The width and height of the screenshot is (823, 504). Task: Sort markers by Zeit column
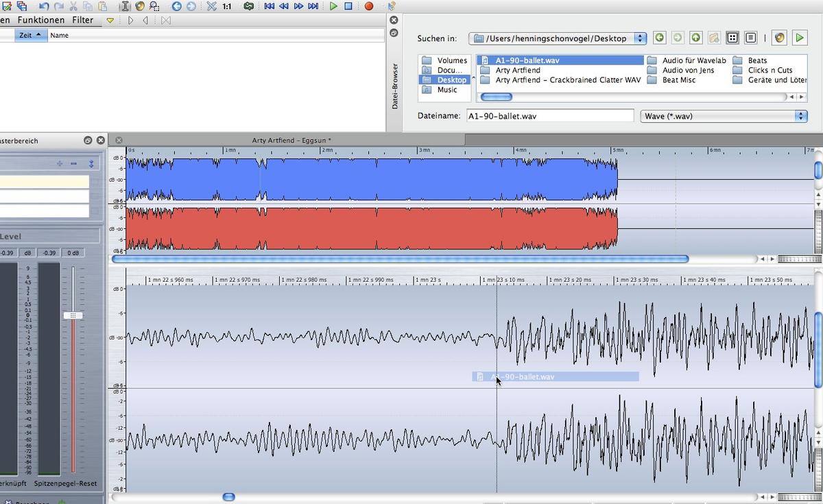tap(30, 35)
